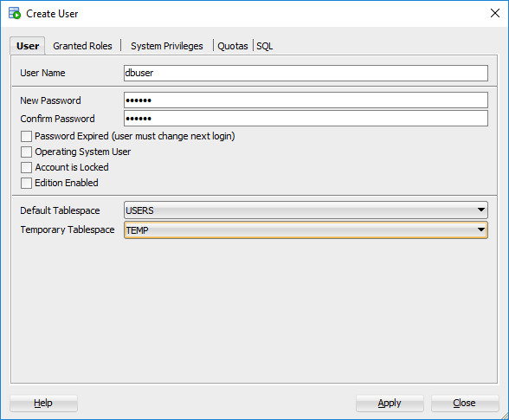Open Help for this dialog
509x420 pixels.
coord(43,403)
